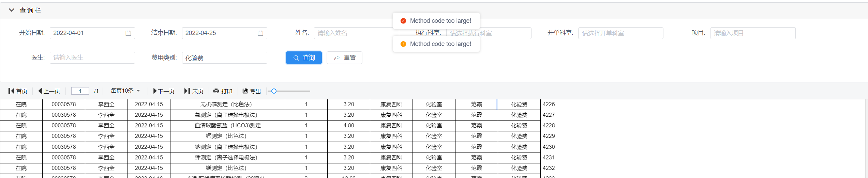Go to 上一页 previous page
Viewport: 868px width, 178px height.
(x=49, y=91)
